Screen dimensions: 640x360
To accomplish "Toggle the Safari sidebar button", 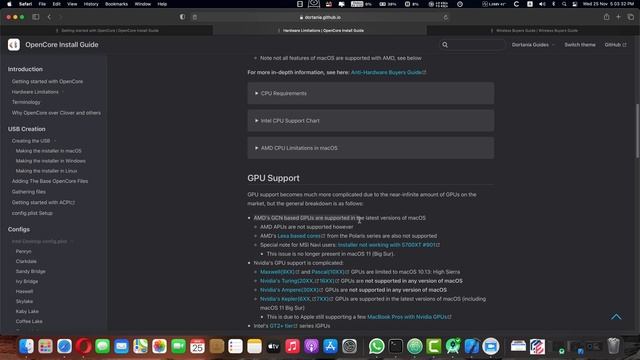I will (x=36, y=17).
